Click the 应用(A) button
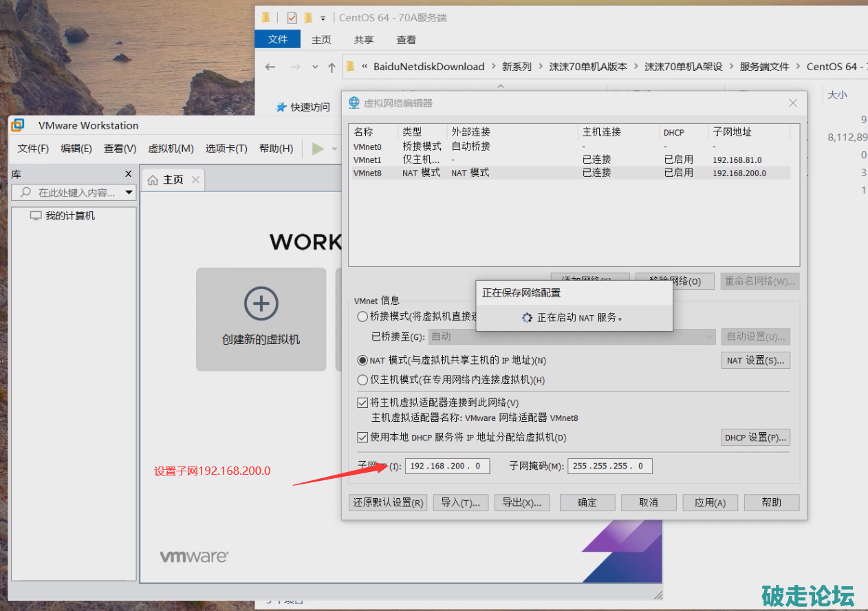This screenshot has width=868, height=611. click(710, 502)
